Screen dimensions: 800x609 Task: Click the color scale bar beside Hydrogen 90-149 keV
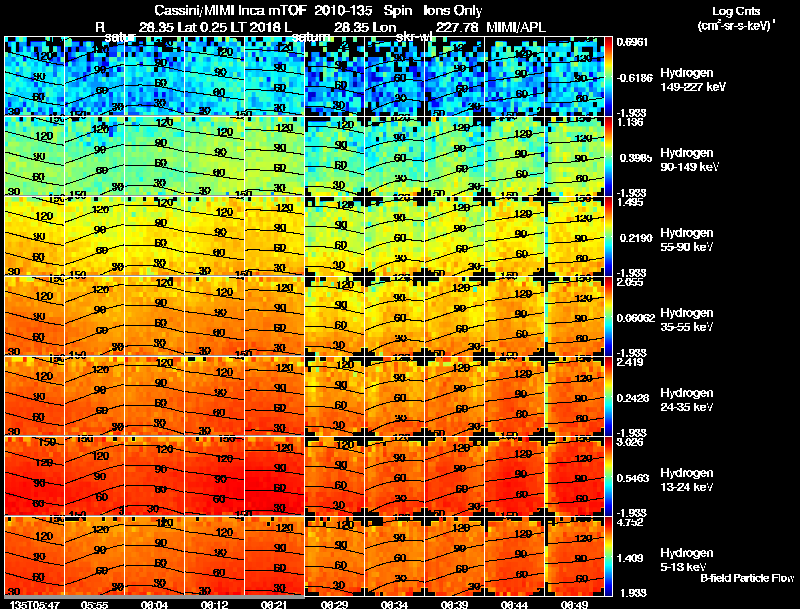point(609,157)
